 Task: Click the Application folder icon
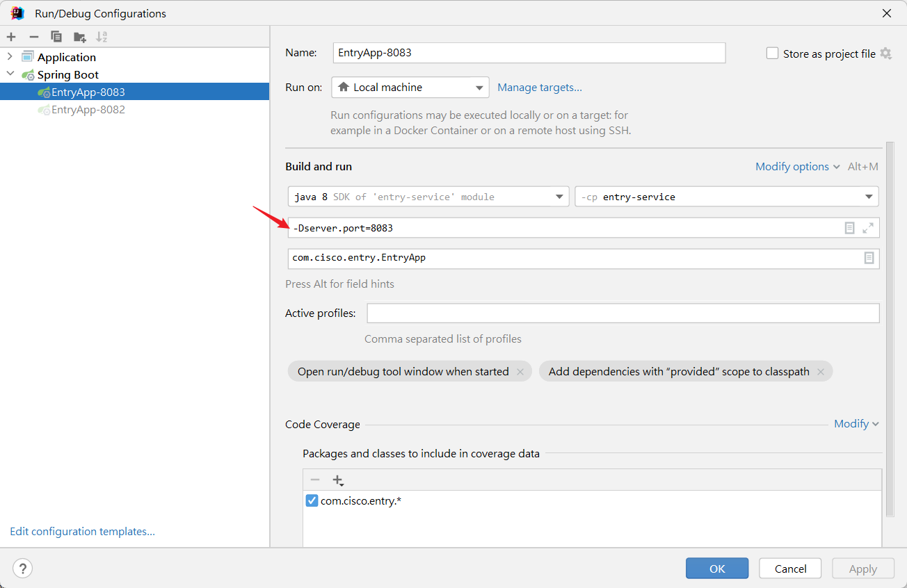(x=28, y=57)
